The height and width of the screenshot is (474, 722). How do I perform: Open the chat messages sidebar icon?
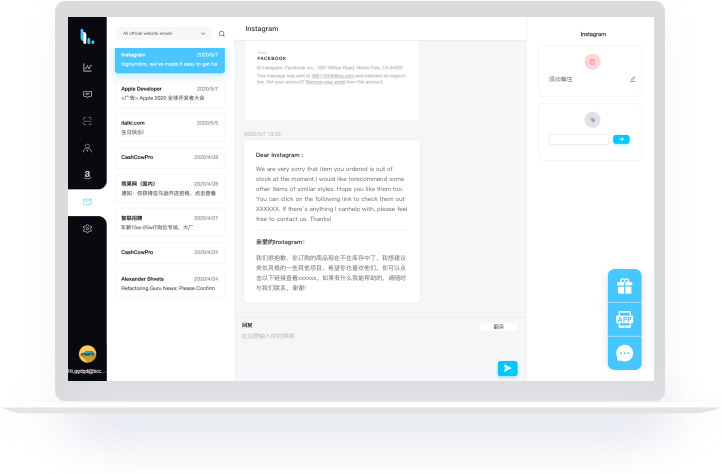tap(87, 94)
